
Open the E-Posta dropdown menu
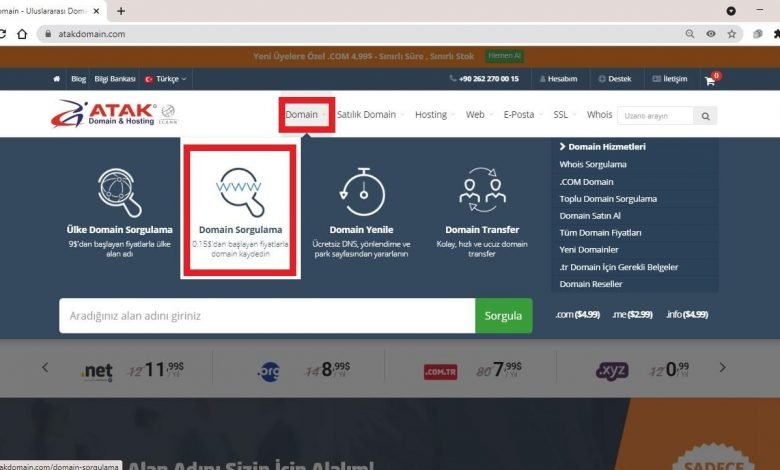522,115
